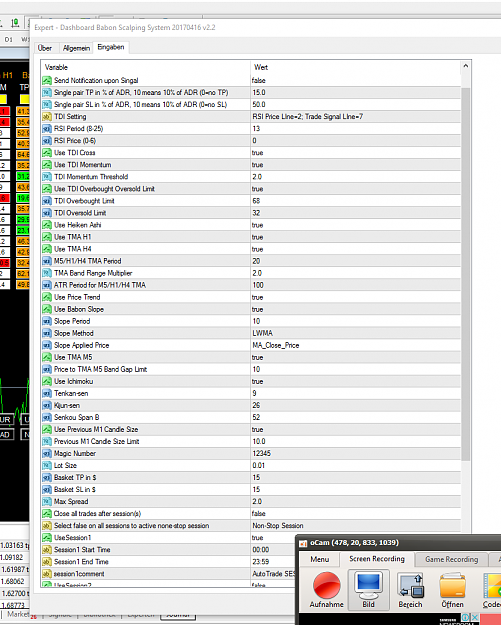The image size is (501, 625).
Task: Select the Use TDI Overbought Oversold Limit value true
Action: (257, 189)
